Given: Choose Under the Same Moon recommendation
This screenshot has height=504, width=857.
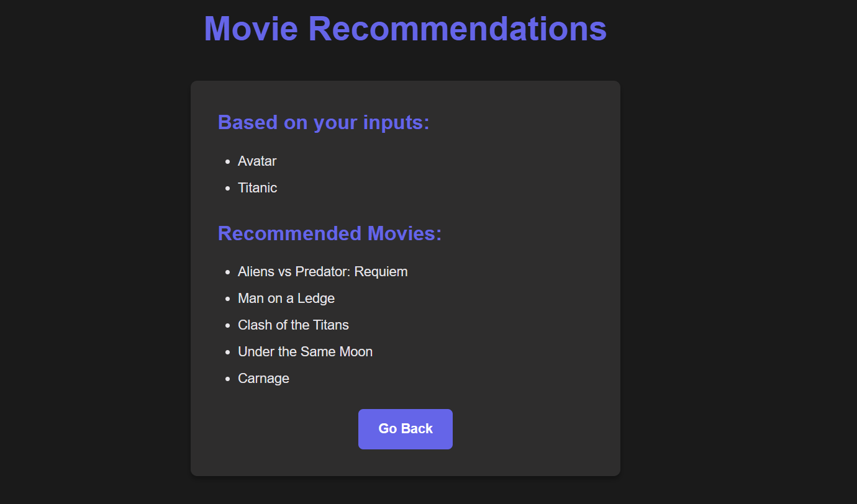Looking at the screenshot, I should click(305, 351).
